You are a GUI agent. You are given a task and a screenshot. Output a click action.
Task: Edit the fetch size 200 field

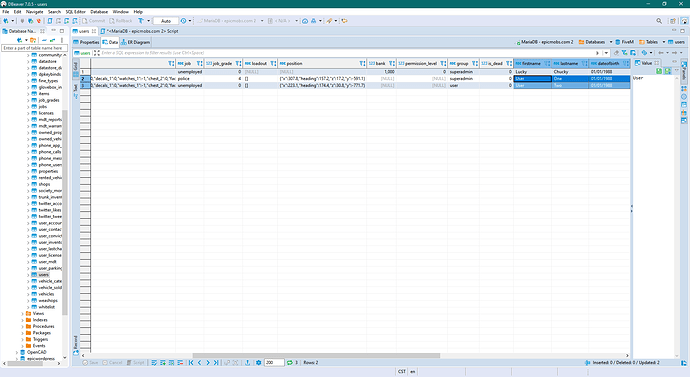pos(274,362)
